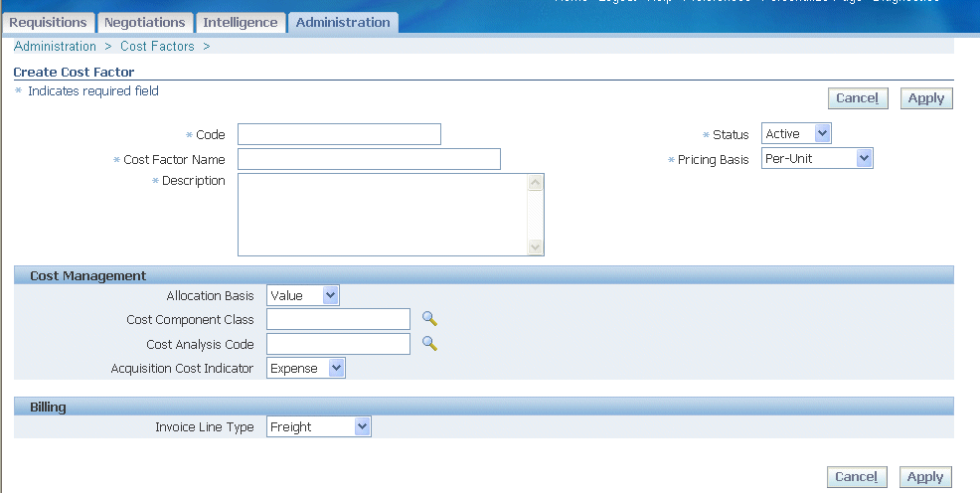Follow the Cost Factors breadcrumb link
980x493 pixels.
pos(157,47)
